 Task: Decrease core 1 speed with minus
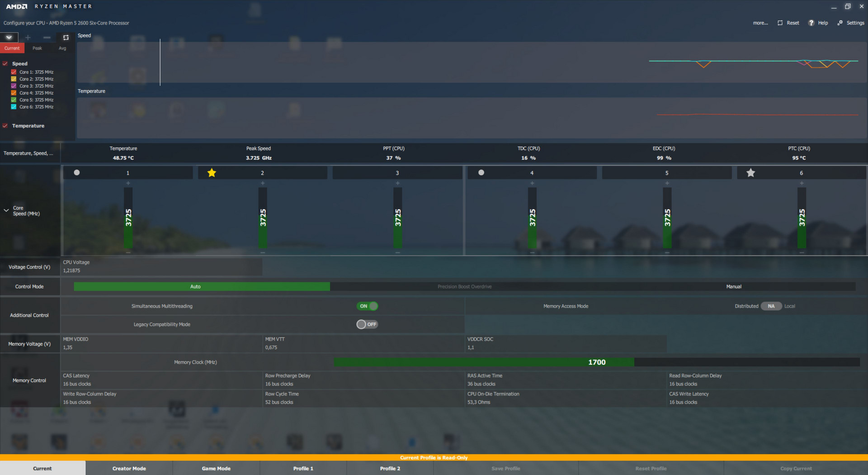click(x=128, y=252)
